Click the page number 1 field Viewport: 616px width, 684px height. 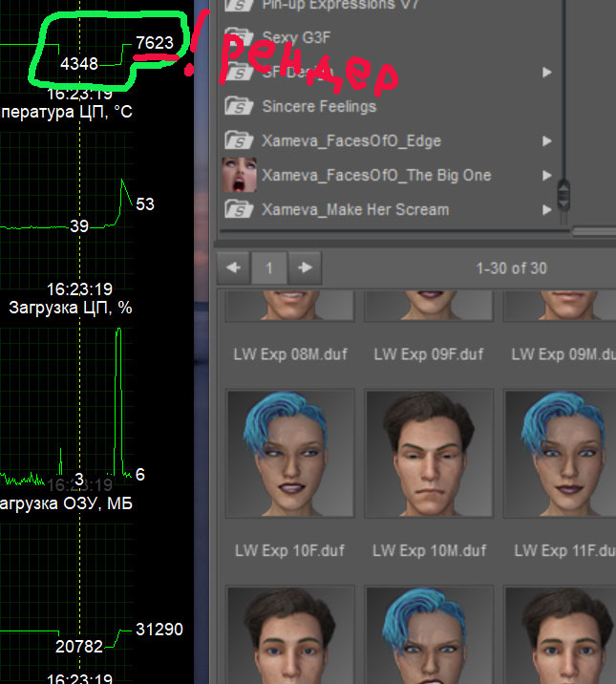(269, 267)
